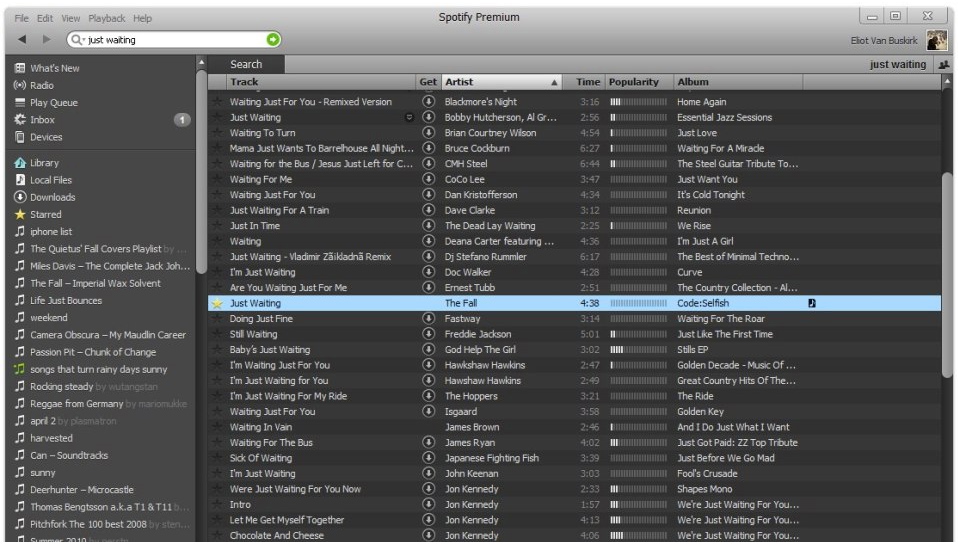This screenshot has height=547, width=958.
Task: Star the track Just In Time
Action: pos(217,226)
